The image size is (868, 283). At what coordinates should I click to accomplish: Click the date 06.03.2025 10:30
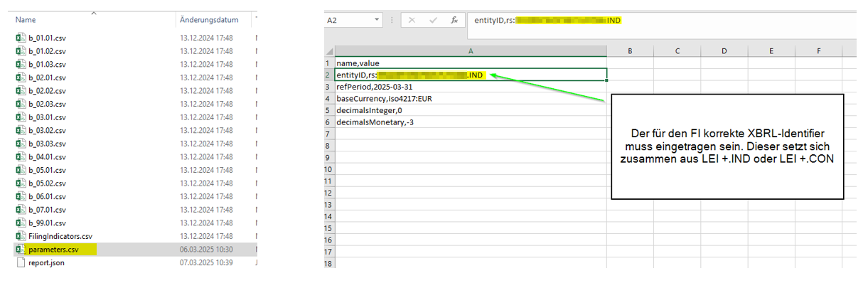coord(206,250)
